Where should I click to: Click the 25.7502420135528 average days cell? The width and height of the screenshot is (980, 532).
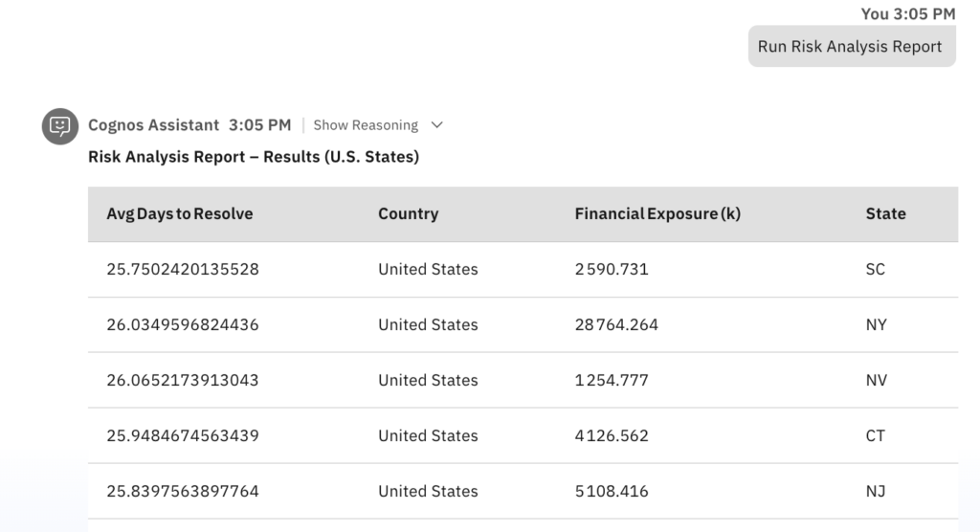pyautogui.click(x=183, y=270)
